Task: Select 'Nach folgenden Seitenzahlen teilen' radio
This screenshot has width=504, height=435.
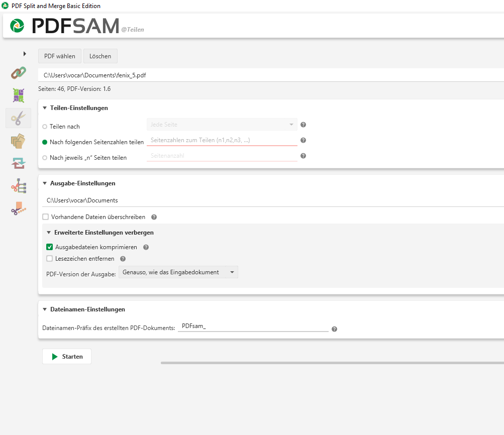Action: (x=45, y=142)
